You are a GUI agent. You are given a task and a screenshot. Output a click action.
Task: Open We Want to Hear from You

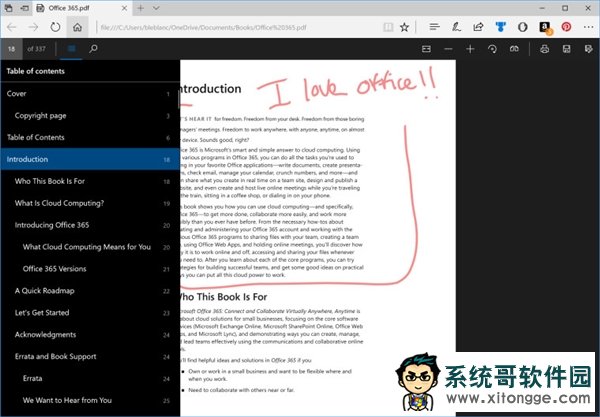click(x=90, y=400)
